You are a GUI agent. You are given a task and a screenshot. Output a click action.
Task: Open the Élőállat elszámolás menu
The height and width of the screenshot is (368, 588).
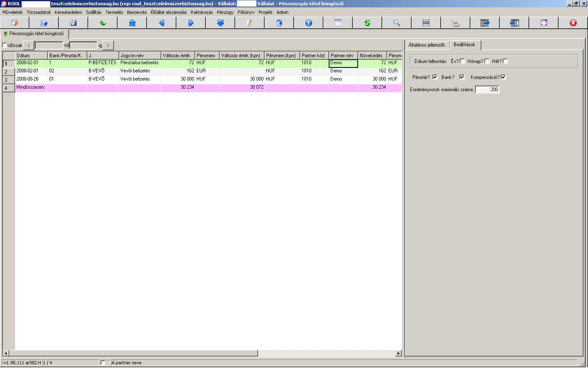(x=169, y=12)
